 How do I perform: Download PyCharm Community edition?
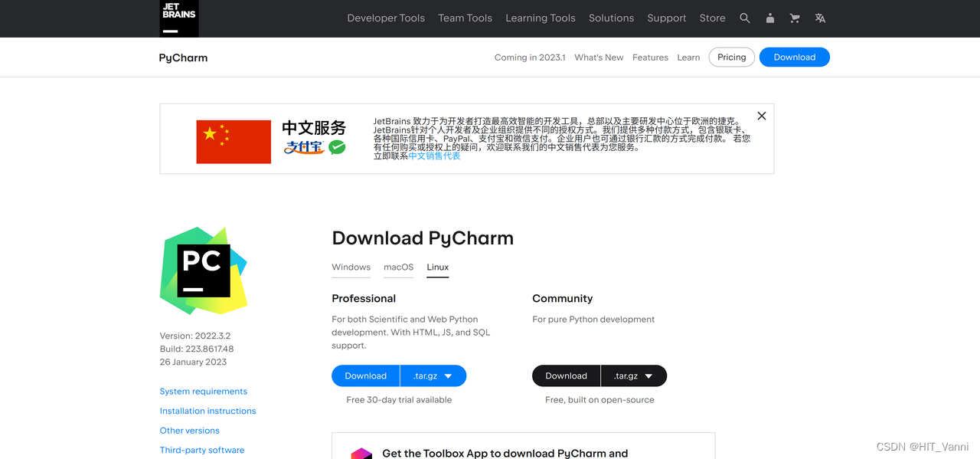point(567,376)
